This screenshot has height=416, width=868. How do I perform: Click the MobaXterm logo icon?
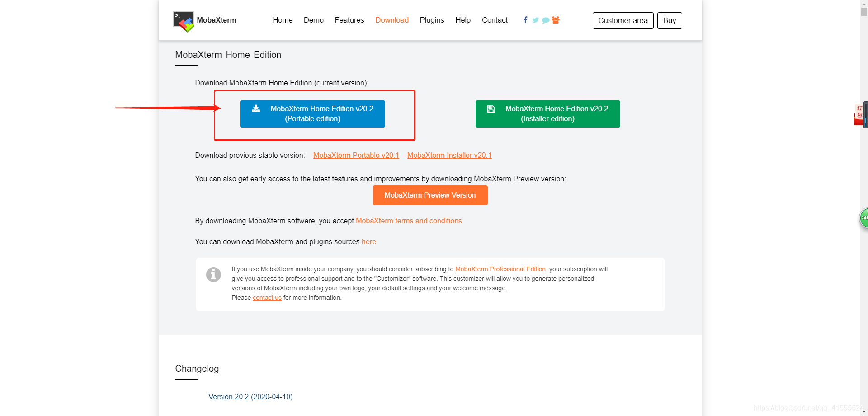pos(184,21)
